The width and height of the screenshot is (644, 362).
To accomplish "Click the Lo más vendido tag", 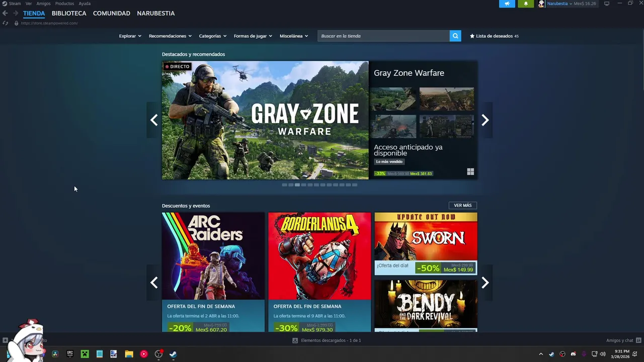I will click(389, 162).
